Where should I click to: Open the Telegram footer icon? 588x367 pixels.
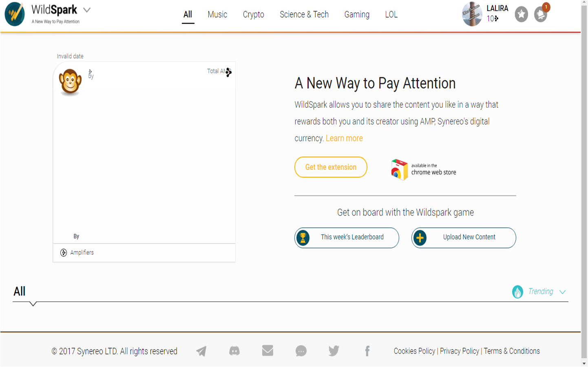201,351
